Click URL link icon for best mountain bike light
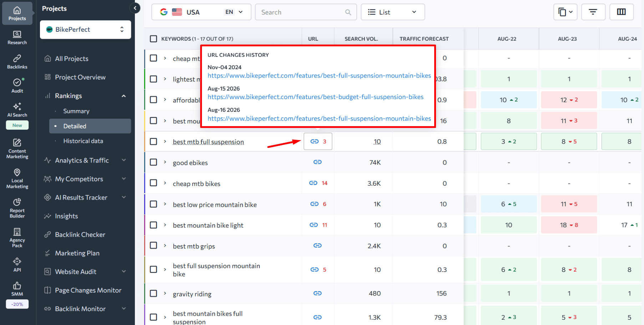 pyautogui.click(x=314, y=225)
